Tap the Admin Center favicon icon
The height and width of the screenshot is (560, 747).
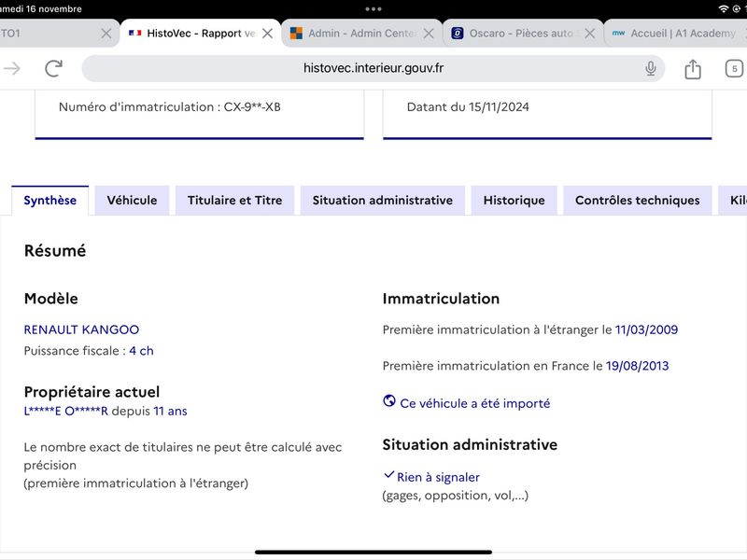click(296, 33)
